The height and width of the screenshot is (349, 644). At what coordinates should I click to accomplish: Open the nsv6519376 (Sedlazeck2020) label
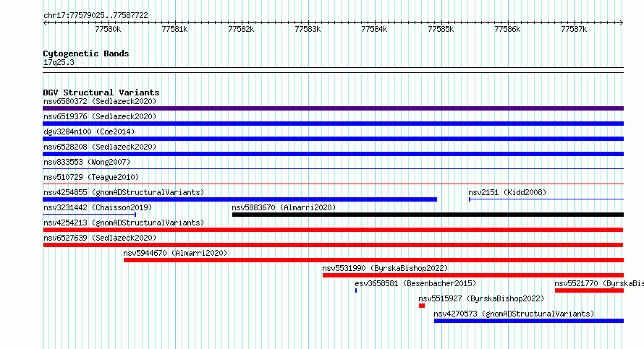(100, 116)
